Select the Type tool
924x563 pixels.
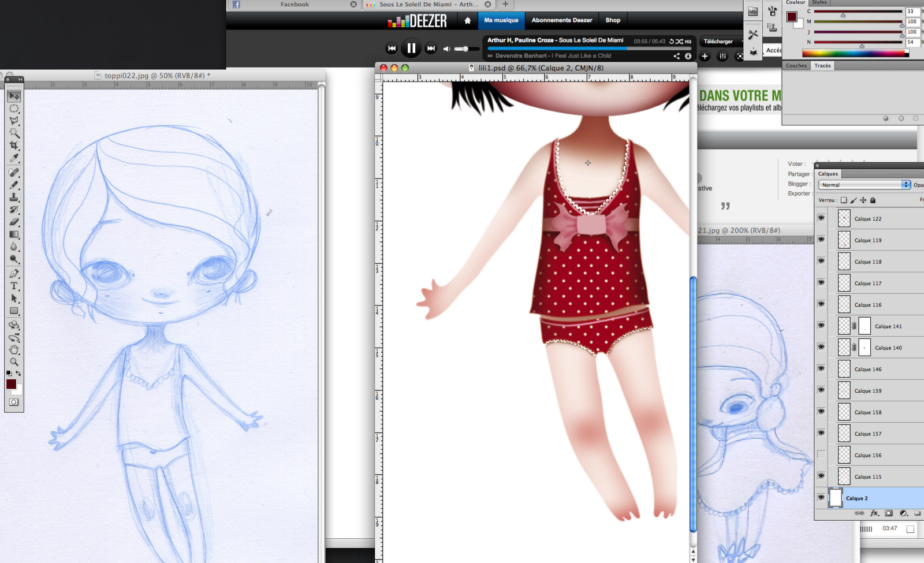(x=14, y=286)
